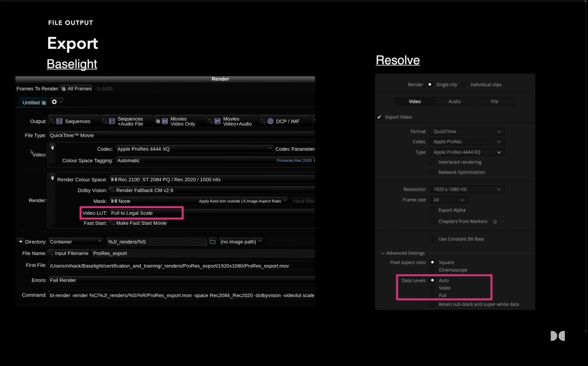Open the (no image path) dropdown

coord(241,242)
